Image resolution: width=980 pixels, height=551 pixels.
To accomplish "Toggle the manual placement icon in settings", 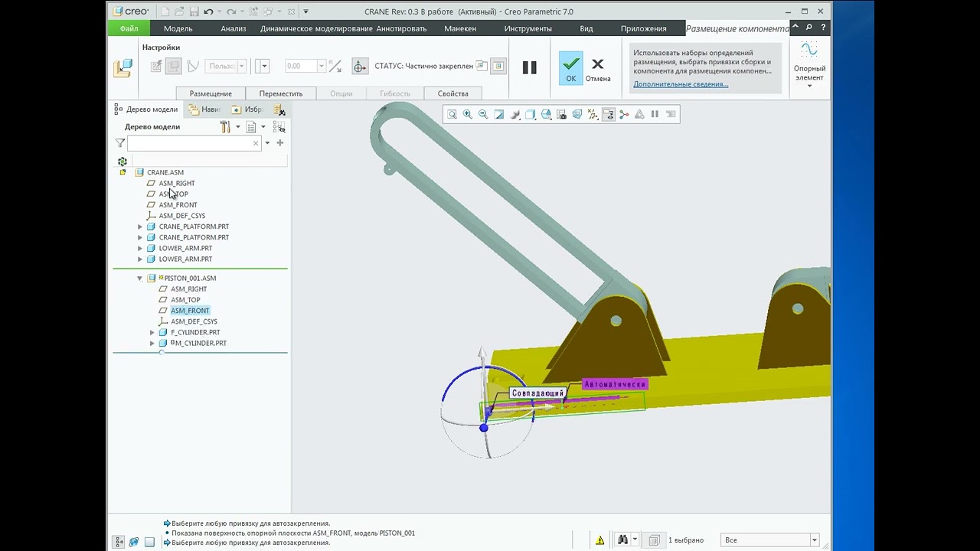I will tap(174, 67).
